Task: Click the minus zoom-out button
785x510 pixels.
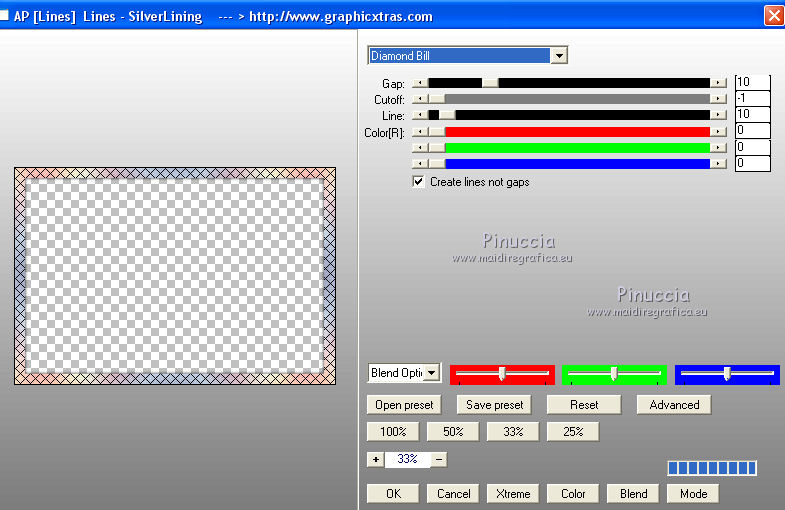Action: coord(439,459)
